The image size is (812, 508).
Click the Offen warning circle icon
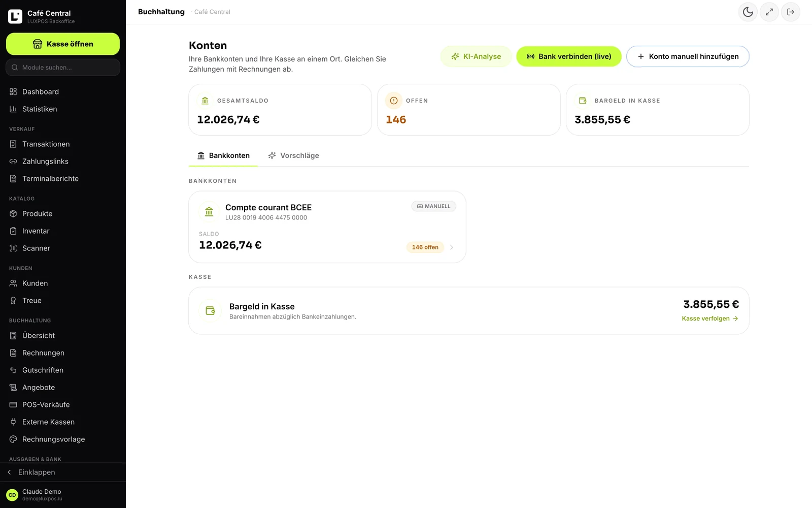click(x=394, y=101)
